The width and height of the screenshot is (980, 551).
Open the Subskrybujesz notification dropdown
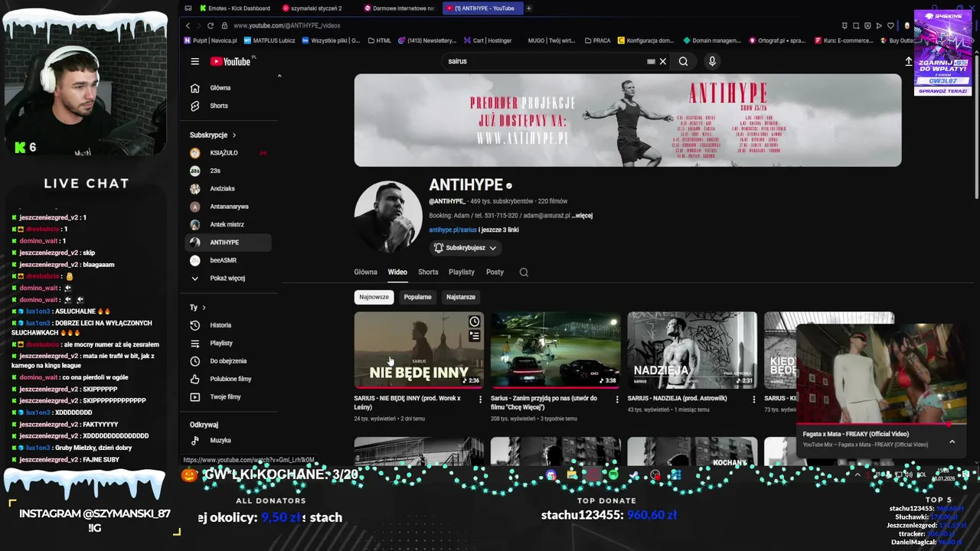[465, 248]
